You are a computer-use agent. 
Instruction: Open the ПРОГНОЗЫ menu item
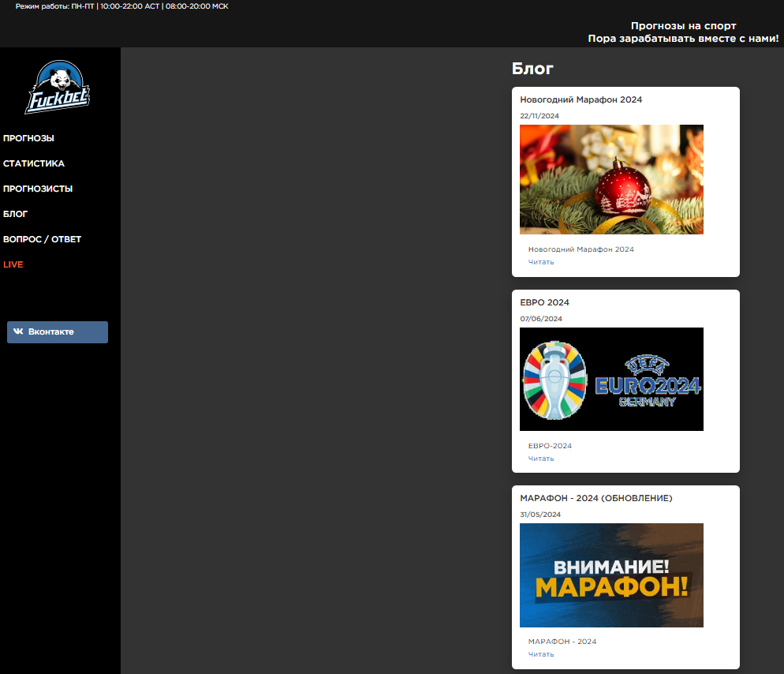28,138
